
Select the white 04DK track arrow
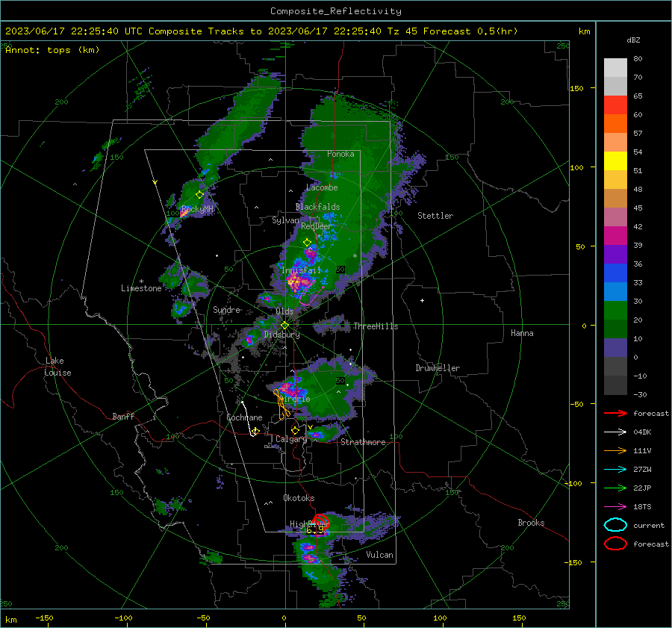click(x=615, y=432)
